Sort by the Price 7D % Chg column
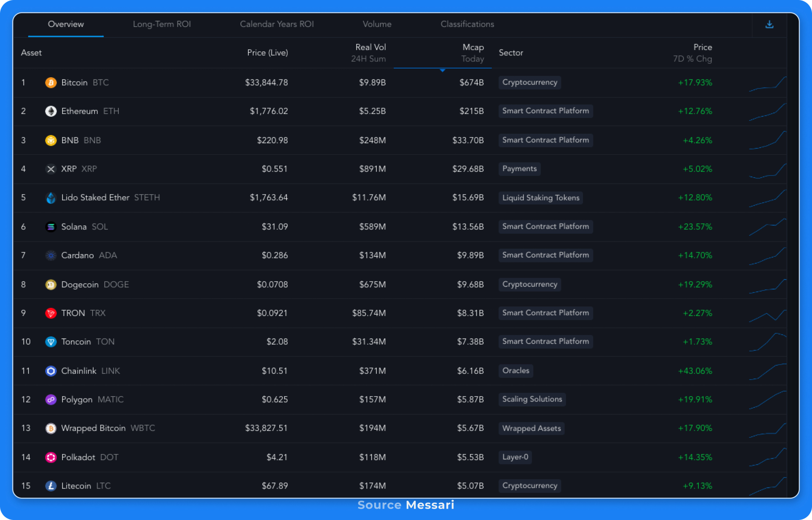 coord(693,53)
